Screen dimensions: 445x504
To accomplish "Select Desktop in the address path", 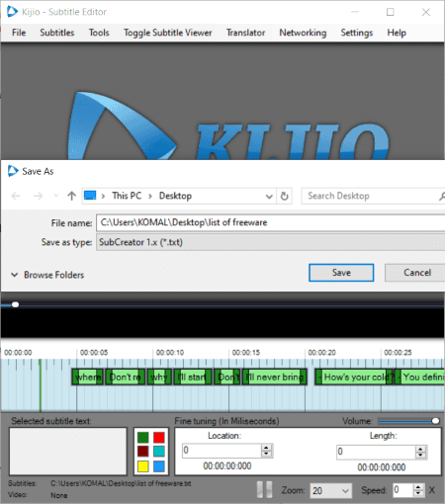I will click(175, 196).
